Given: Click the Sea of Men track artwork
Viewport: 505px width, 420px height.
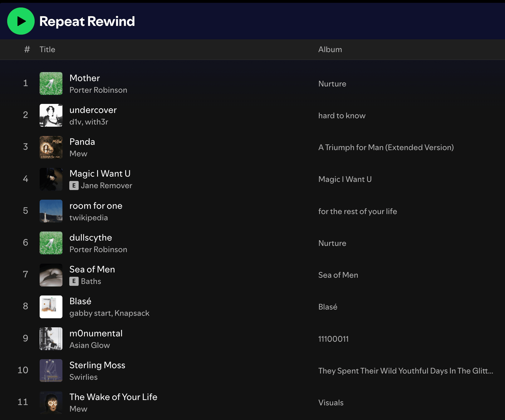Looking at the screenshot, I should 51,275.
